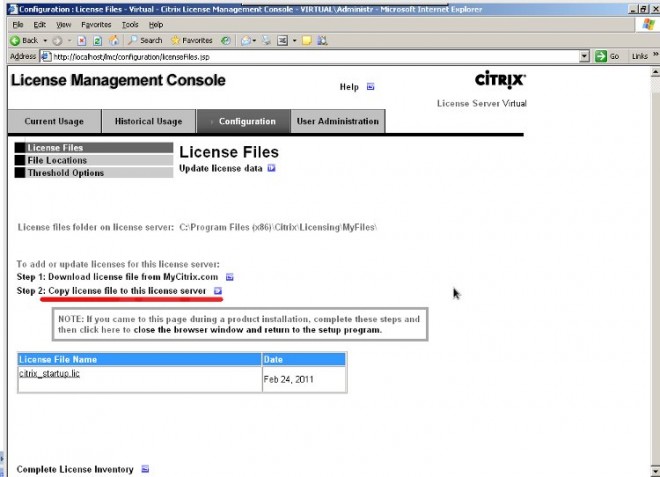
Task: Click the page icon in address bar
Action: click(45, 56)
